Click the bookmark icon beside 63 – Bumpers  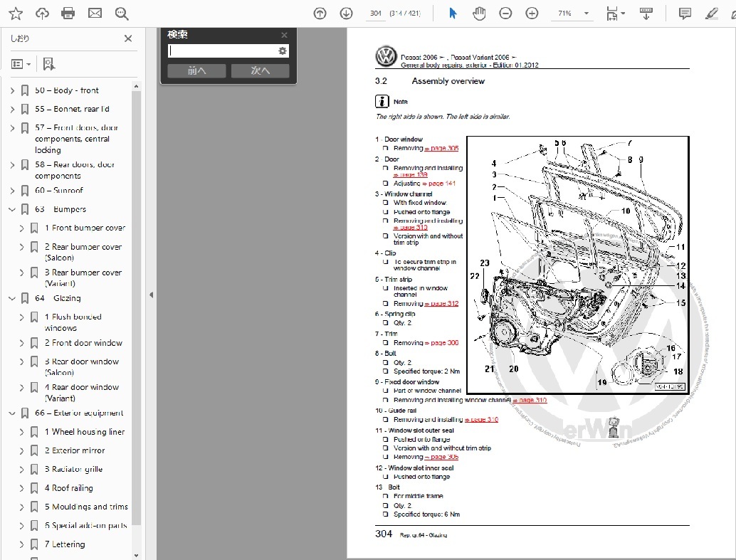[25, 209]
